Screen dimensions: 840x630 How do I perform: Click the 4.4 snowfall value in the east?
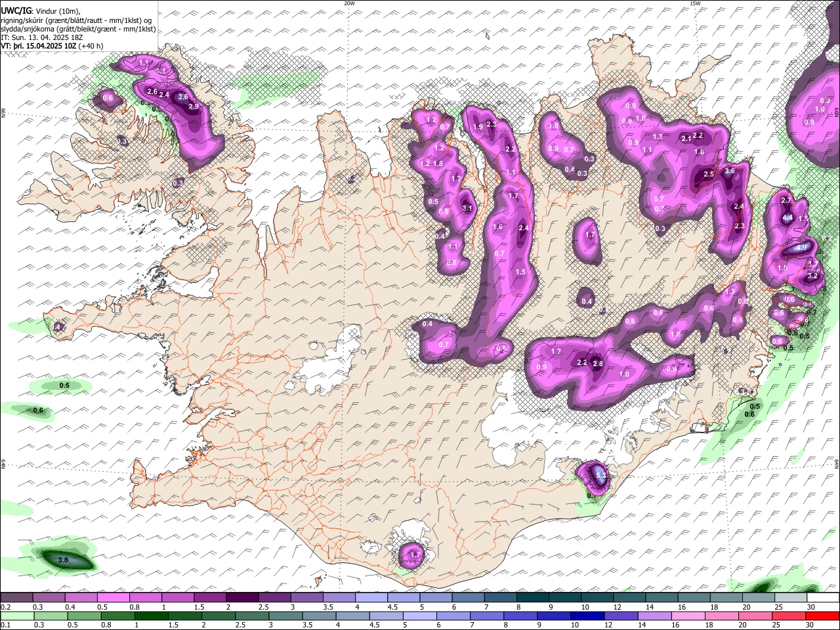pyautogui.click(x=788, y=218)
